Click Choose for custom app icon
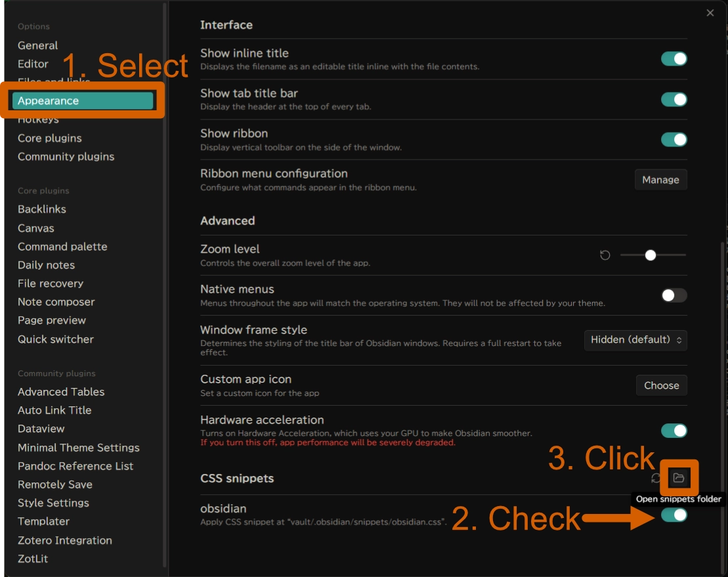This screenshot has height=577, width=728. pyautogui.click(x=661, y=385)
